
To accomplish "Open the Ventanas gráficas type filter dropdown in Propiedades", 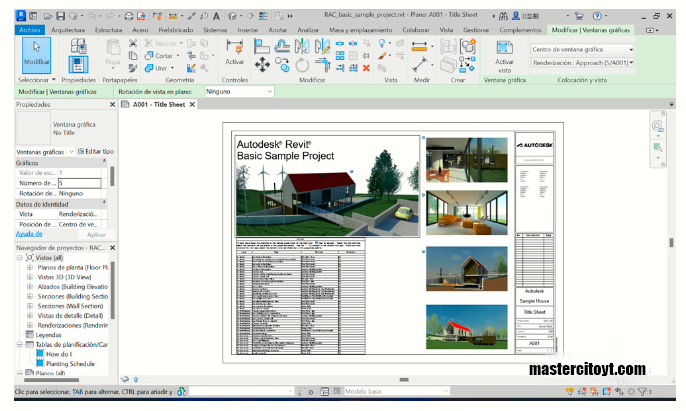I will pyautogui.click(x=46, y=152).
